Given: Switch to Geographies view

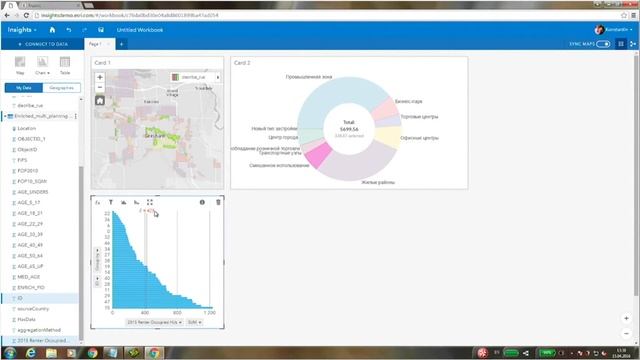Looking at the screenshot, I should [x=61, y=88].
